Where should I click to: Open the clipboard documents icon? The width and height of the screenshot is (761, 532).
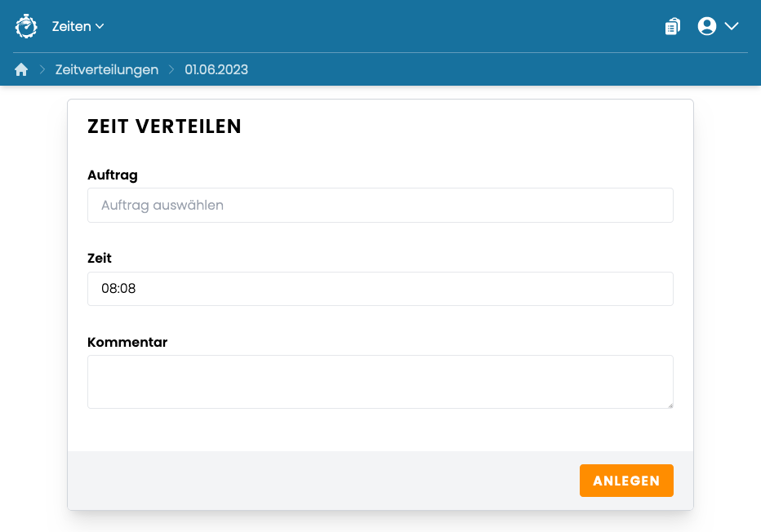pyautogui.click(x=673, y=26)
